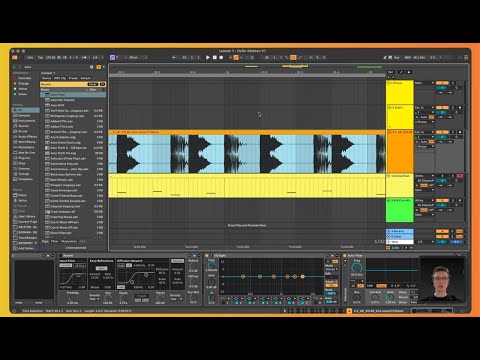Click the MIDI map mode button
Image resolution: width=480 pixels, height=360 pixels.
click(x=408, y=57)
